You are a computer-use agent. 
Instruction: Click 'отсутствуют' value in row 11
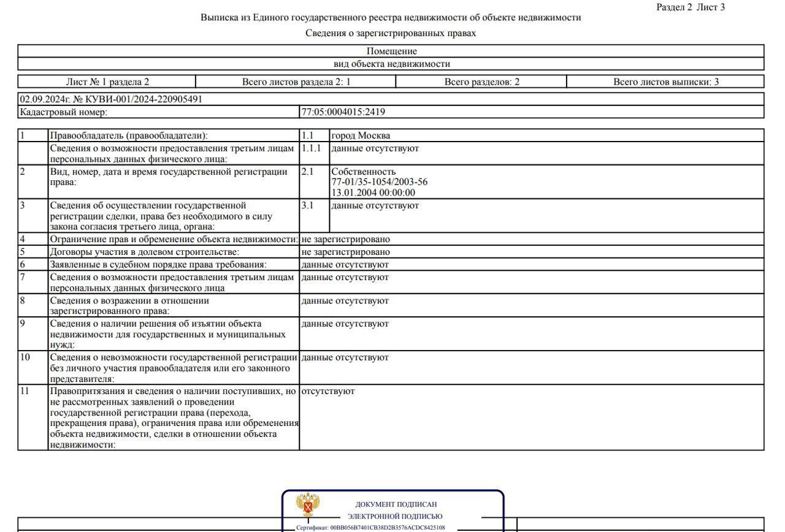point(328,391)
